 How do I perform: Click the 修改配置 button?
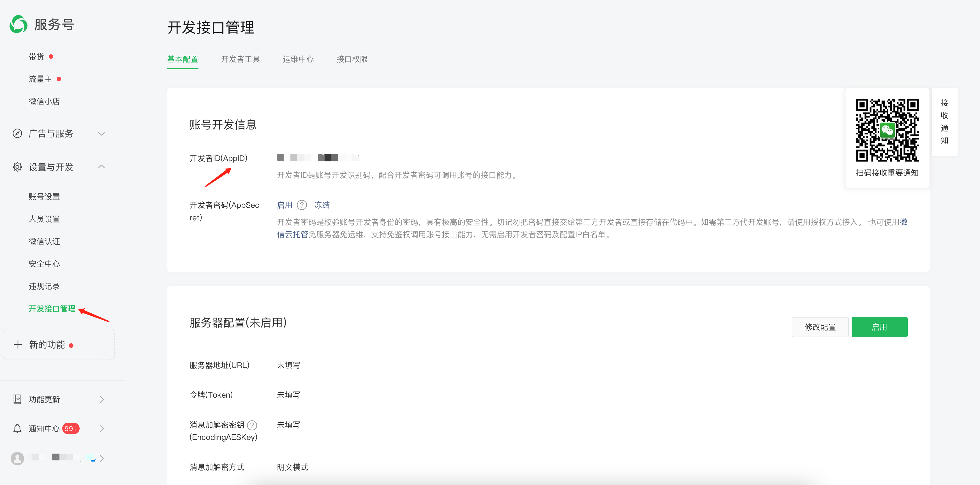coord(820,327)
